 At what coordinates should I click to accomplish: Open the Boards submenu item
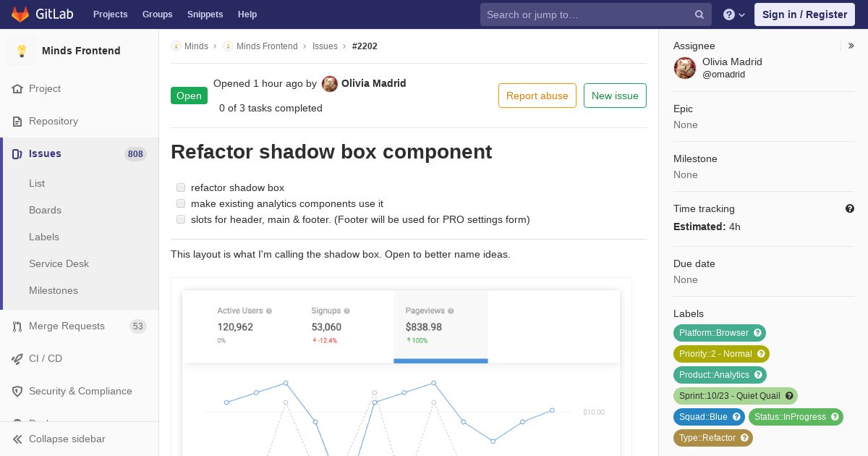(45, 210)
